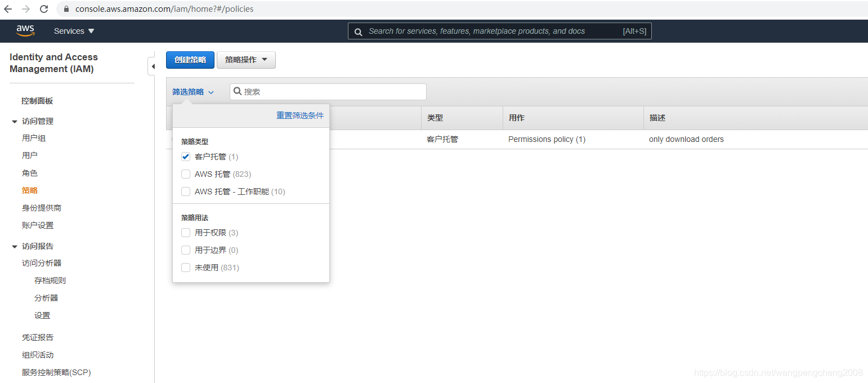Open 控制面板 in sidebar
868x383 pixels.
(37, 101)
